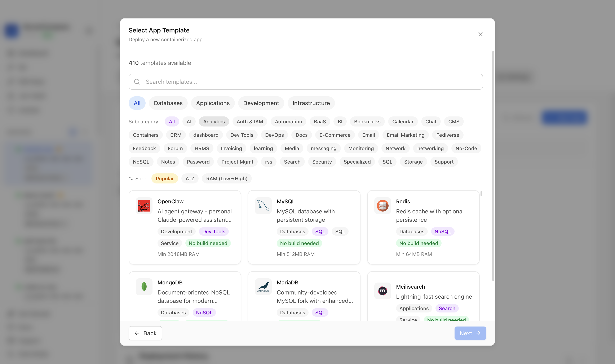Select the MySQL template title
The height and width of the screenshot is (364, 615).
[286, 201]
